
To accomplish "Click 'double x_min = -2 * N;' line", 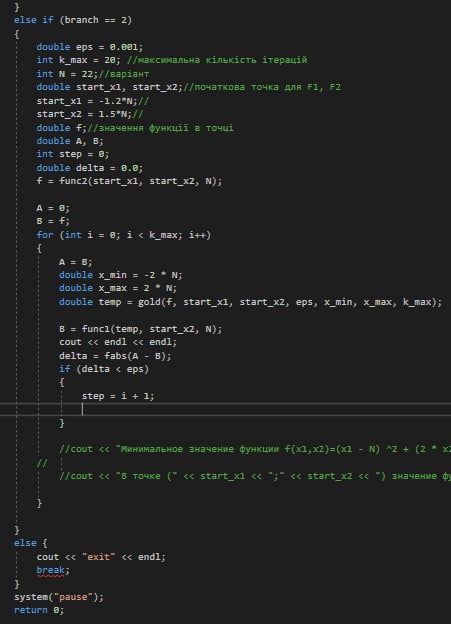I will tap(121, 275).
